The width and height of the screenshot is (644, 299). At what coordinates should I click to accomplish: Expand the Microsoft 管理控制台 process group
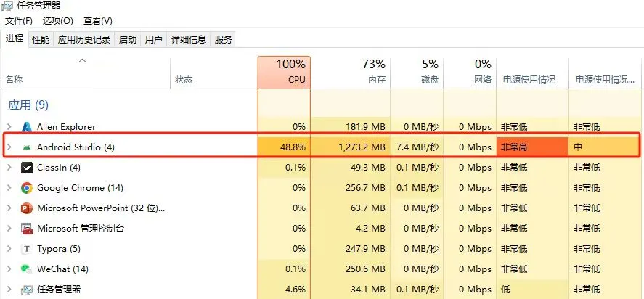[9, 229]
